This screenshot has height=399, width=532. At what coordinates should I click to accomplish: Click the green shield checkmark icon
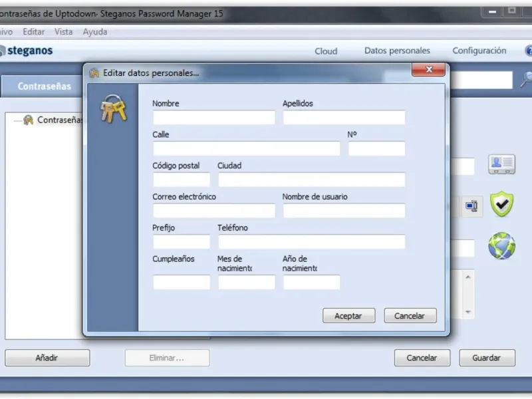point(501,204)
